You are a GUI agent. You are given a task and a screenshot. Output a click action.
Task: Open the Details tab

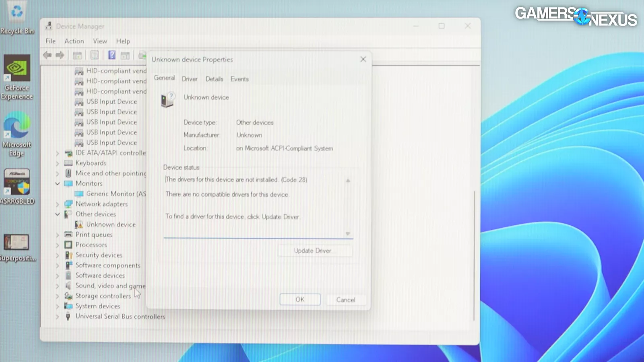pos(214,79)
